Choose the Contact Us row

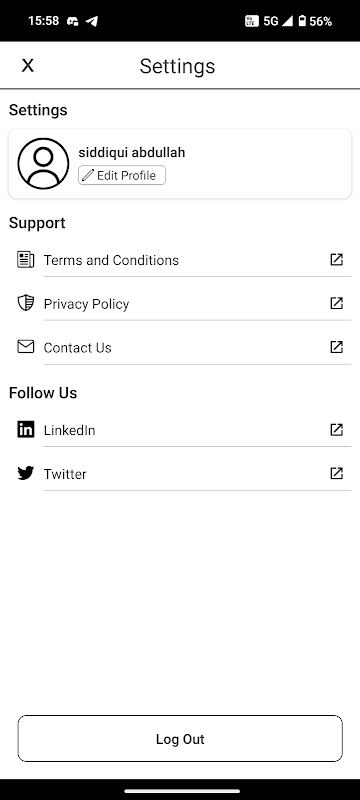[180, 347]
